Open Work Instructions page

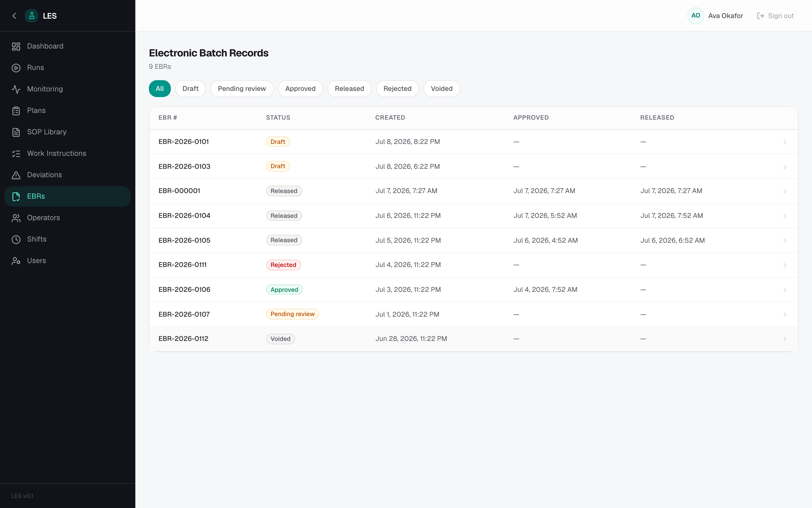pos(57,154)
